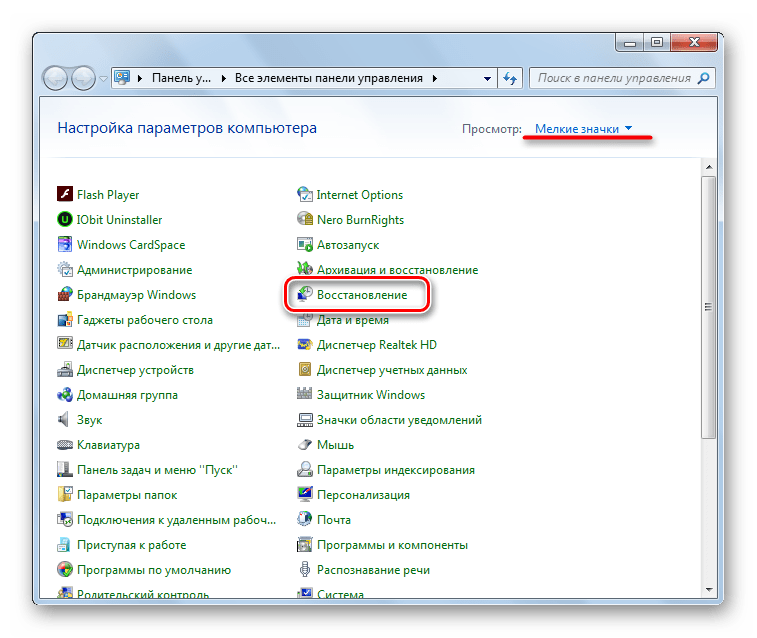
Task: Click the Control Panel icon in address bar
Action: (123, 78)
